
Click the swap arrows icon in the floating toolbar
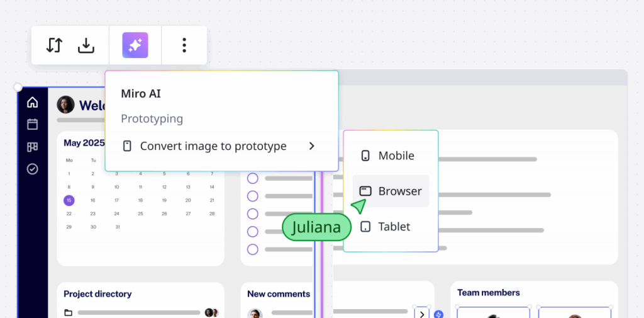tap(55, 45)
